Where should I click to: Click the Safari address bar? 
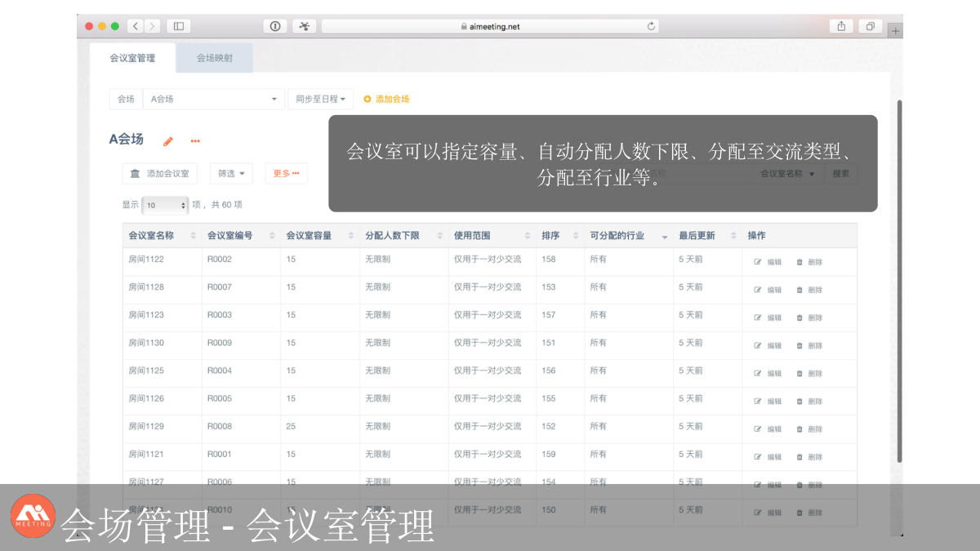490,26
